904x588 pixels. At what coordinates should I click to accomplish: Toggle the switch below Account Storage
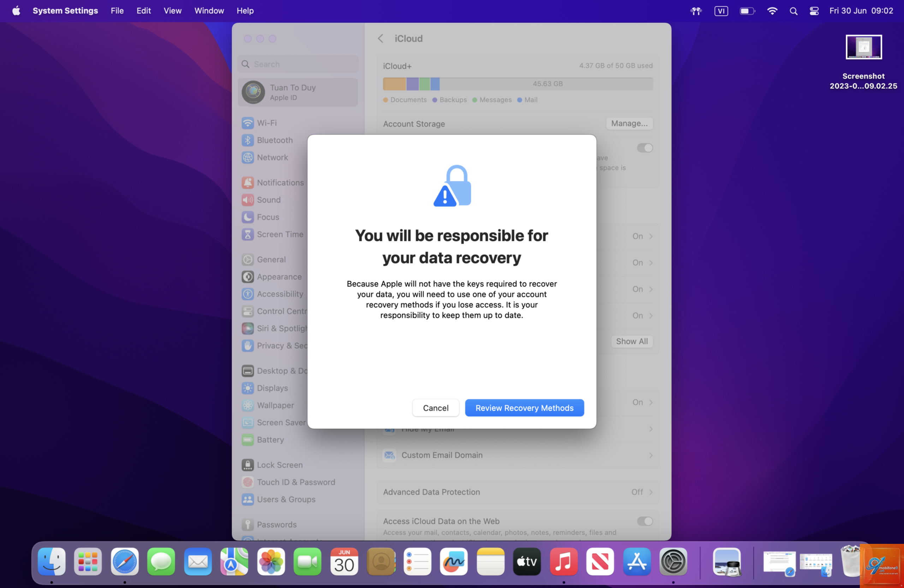(644, 148)
